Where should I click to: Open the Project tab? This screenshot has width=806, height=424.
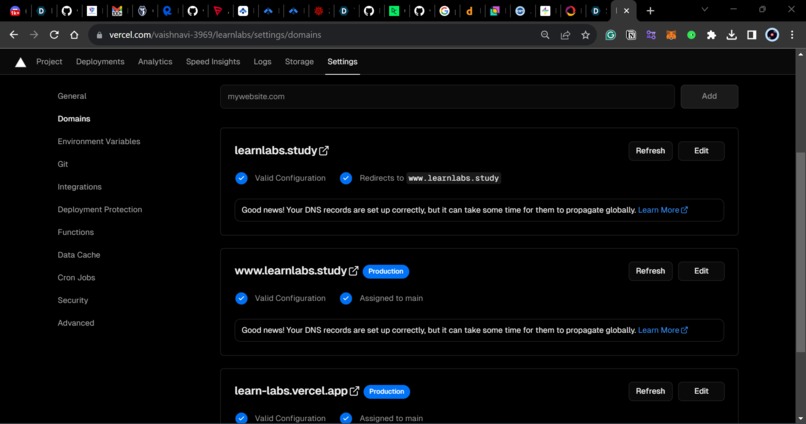(49, 62)
